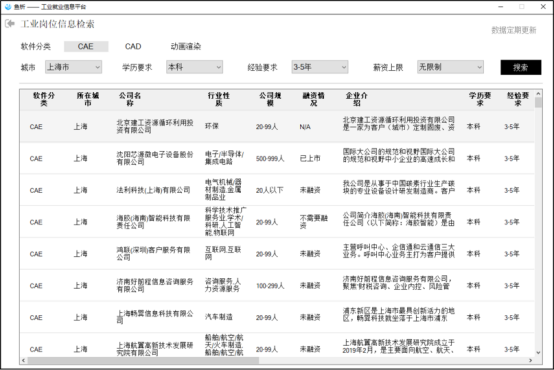Switch to the 动画渲染 category
The width and height of the screenshot is (554, 370).
click(185, 46)
